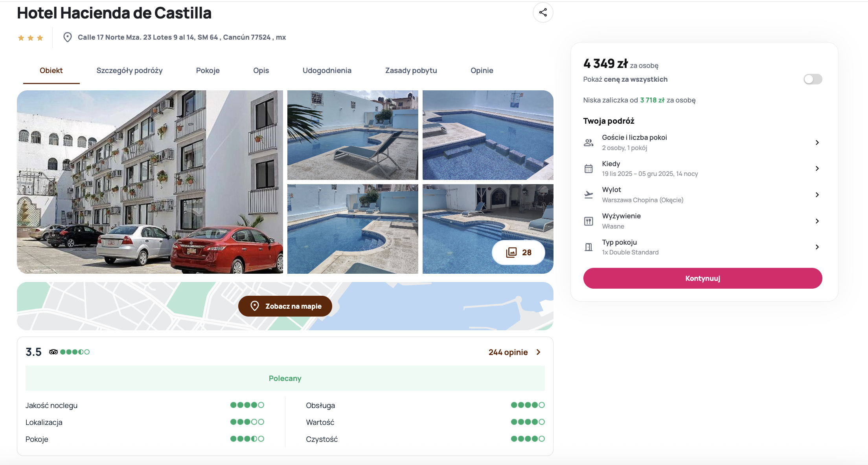Click the TripAdvisor owl logo
868x465 pixels.
click(53, 352)
